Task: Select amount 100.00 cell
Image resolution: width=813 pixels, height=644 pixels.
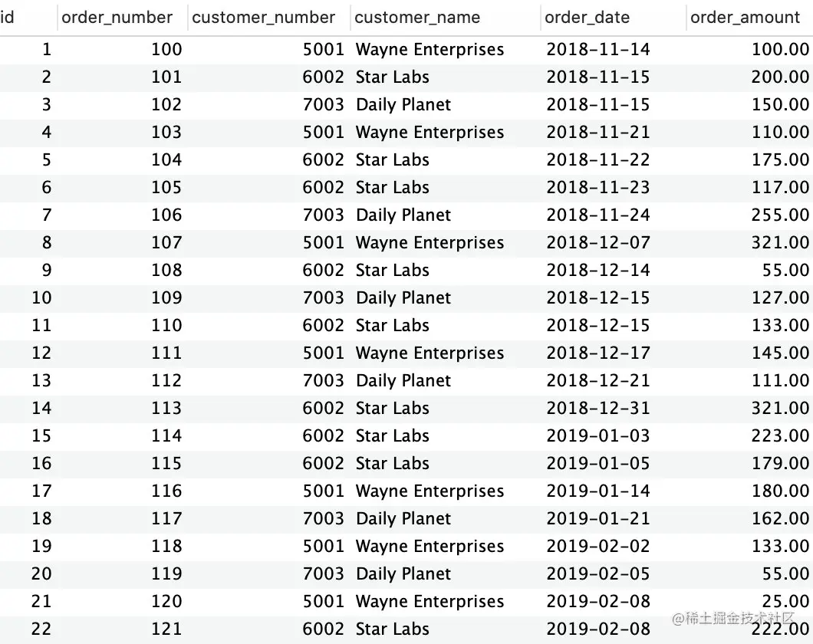Action: (x=780, y=49)
